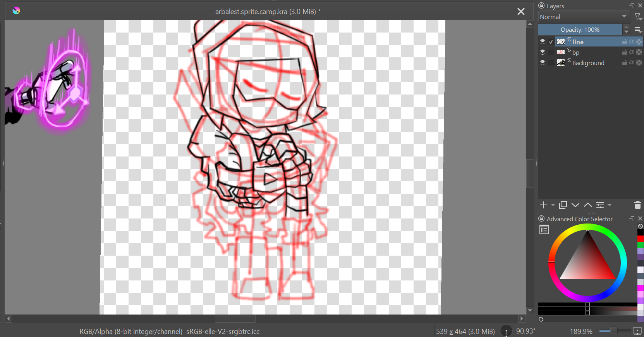Image resolution: width=644 pixels, height=337 pixels.
Task: Open layer properties
Action: point(600,205)
